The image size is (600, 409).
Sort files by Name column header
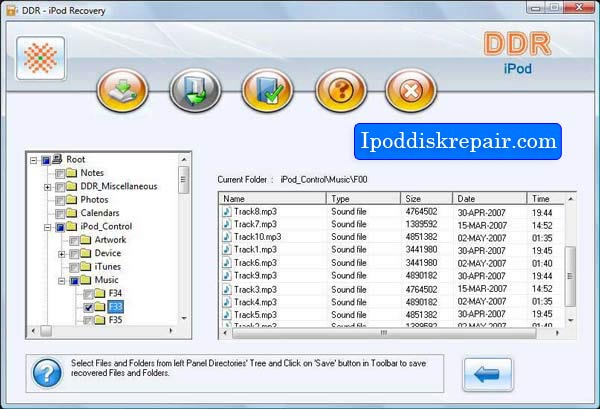click(x=272, y=199)
